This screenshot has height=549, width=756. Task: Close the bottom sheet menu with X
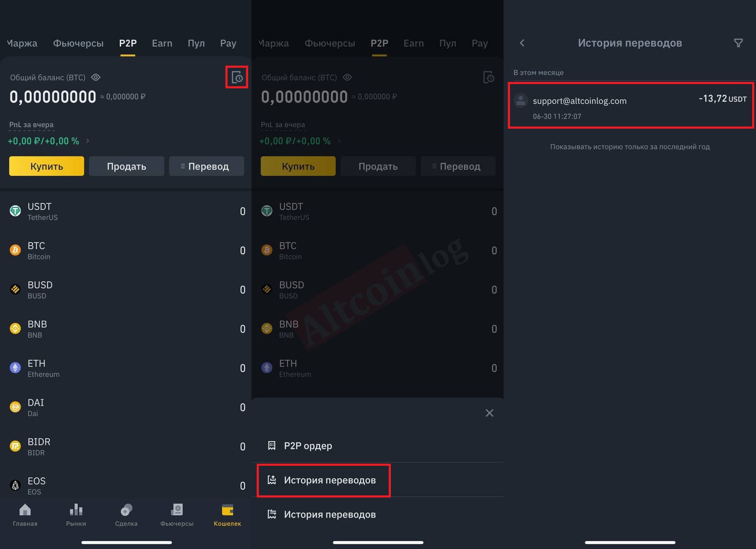click(489, 413)
